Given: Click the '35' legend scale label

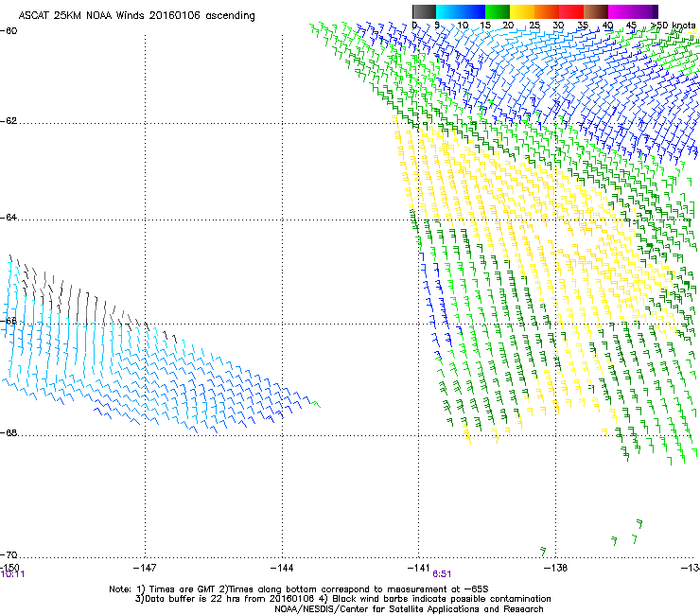Looking at the screenshot, I should tap(583, 26).
